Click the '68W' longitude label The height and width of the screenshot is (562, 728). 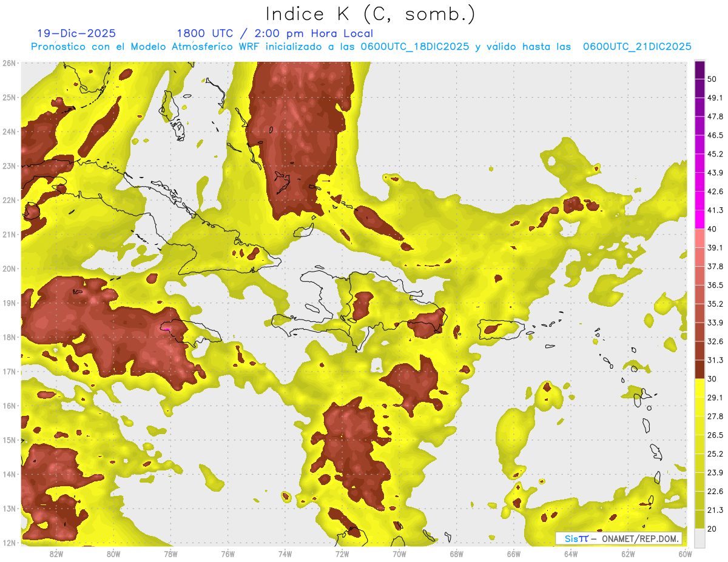456,554
